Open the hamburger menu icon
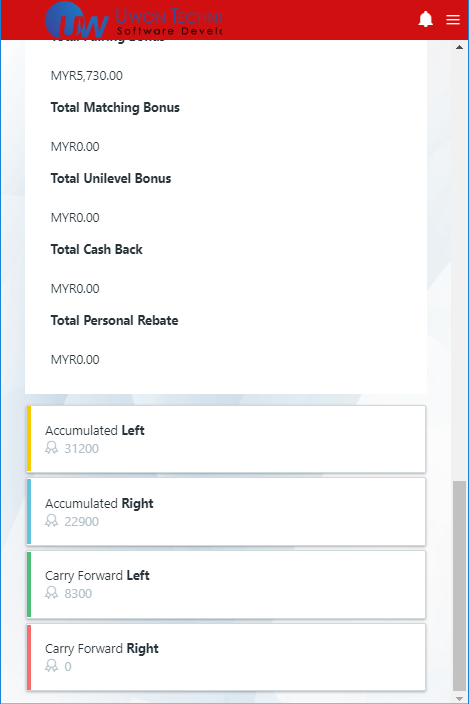Screen dimensions: 469x704 453,20
